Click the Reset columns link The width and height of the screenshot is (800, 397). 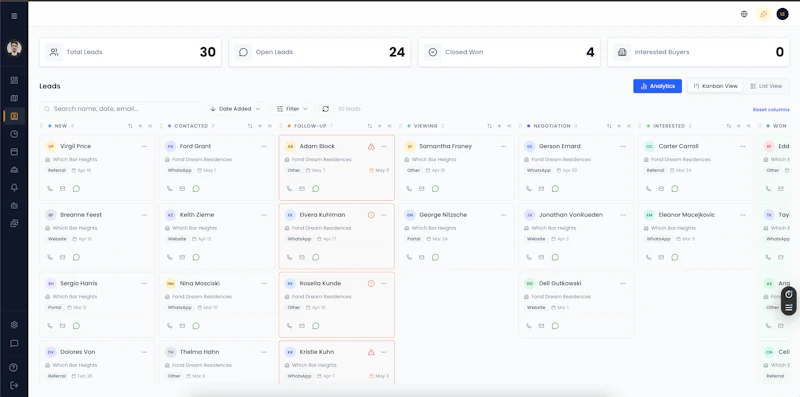click(x=771, y=110)
